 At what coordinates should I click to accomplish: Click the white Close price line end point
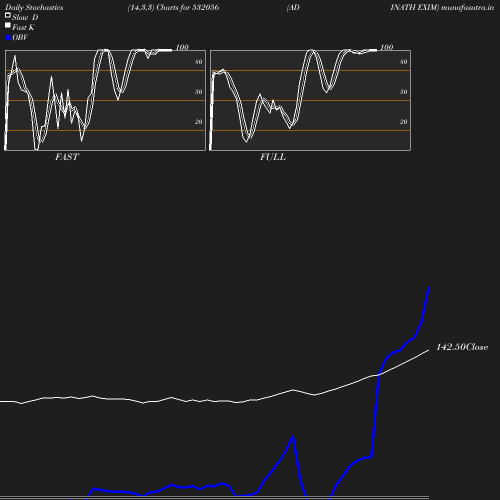tap(429, 350)
